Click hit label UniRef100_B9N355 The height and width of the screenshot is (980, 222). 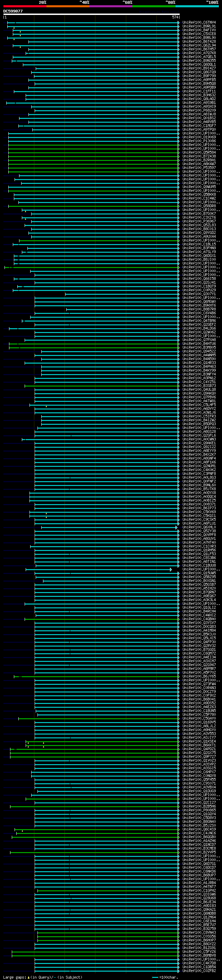pyautogui.click(x=199, y=61)
